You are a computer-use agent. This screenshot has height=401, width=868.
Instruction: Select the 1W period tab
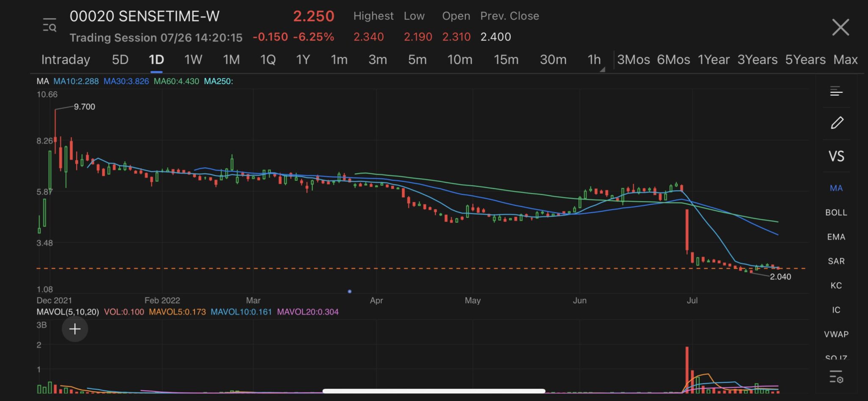point(193,60)
